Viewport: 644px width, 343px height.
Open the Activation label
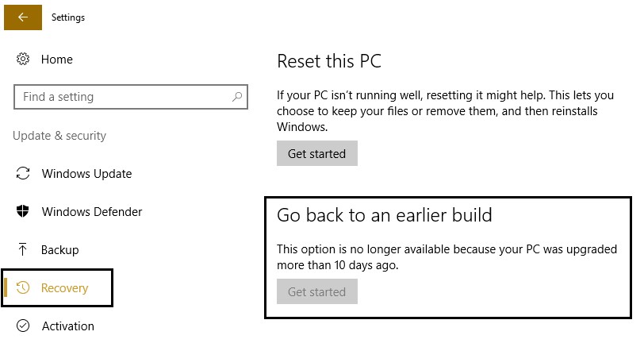(68, 326)
